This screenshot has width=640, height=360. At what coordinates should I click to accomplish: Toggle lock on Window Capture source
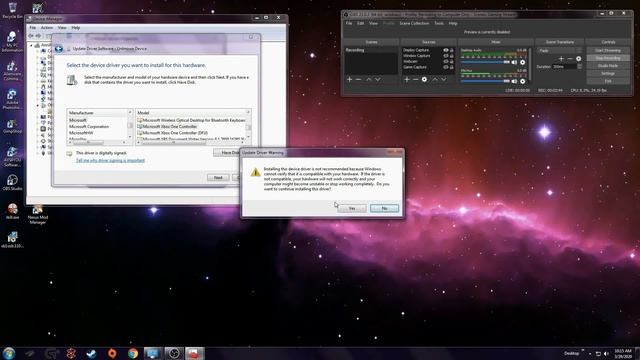(x=452, y=56)
